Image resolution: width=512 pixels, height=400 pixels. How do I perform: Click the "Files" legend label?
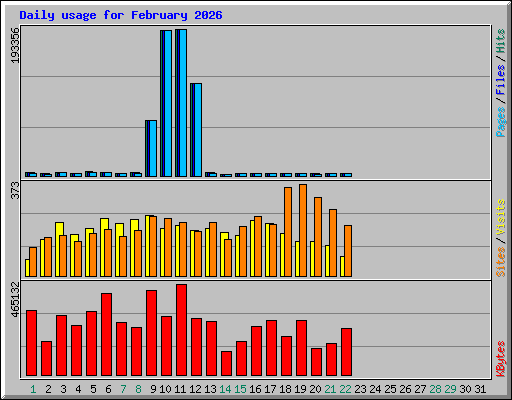coord(501,80)
